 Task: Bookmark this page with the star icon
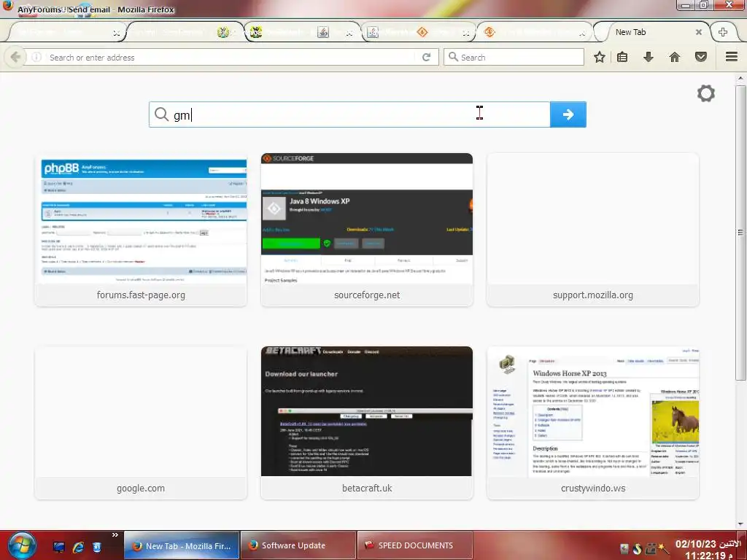click(600, 57)
